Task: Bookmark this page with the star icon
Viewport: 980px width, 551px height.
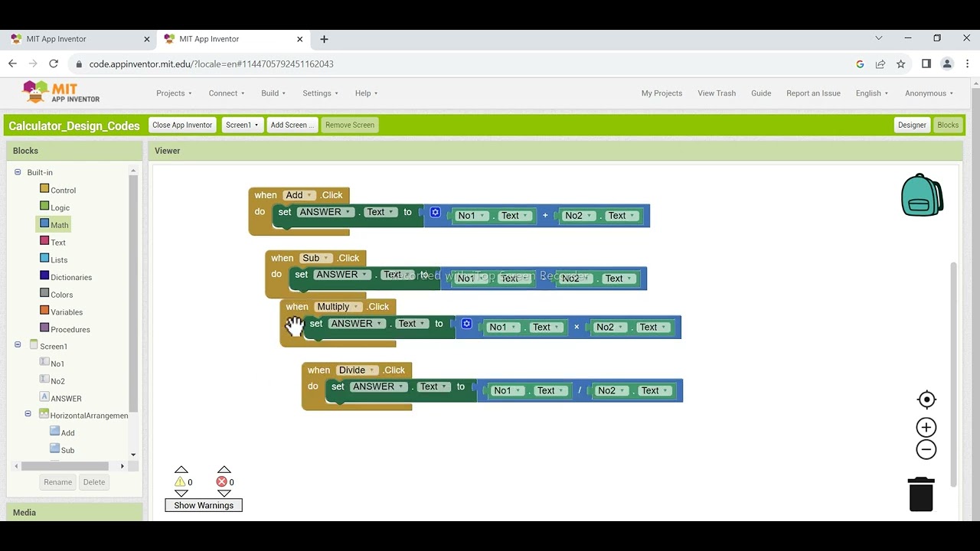Action: pos(901,64)
